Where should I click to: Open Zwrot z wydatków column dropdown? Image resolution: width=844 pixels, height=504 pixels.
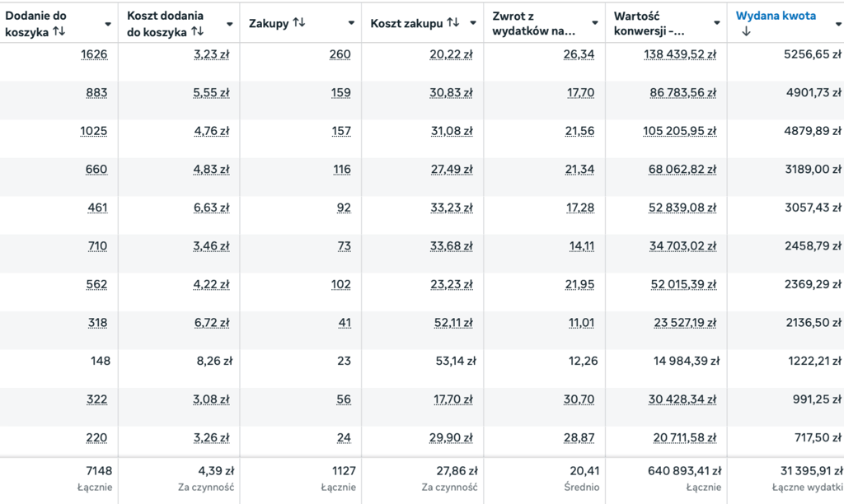(595, 24)
